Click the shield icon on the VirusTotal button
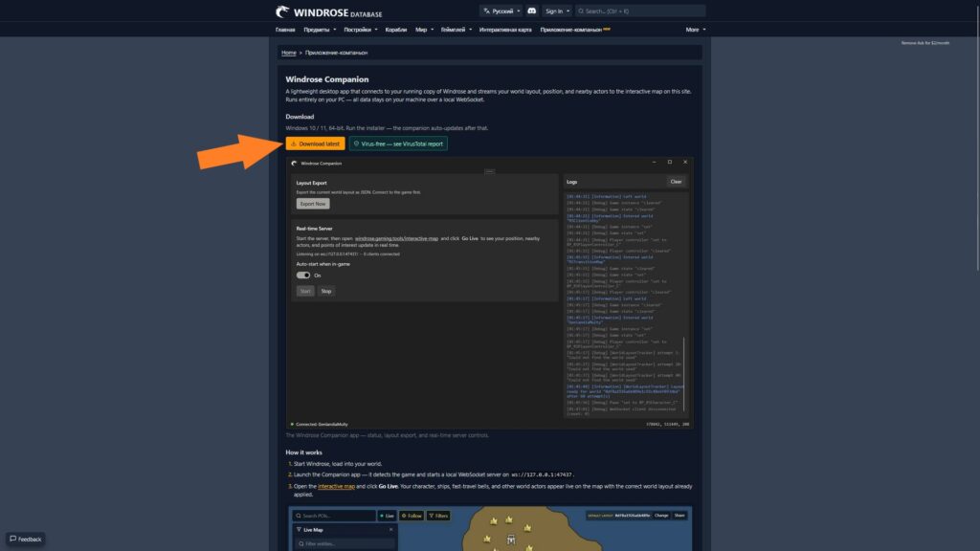 [356, 143]
